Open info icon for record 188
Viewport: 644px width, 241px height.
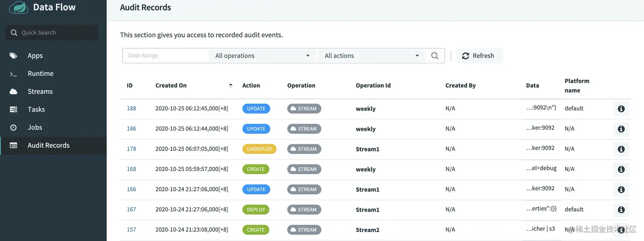(x=621, y=109)
